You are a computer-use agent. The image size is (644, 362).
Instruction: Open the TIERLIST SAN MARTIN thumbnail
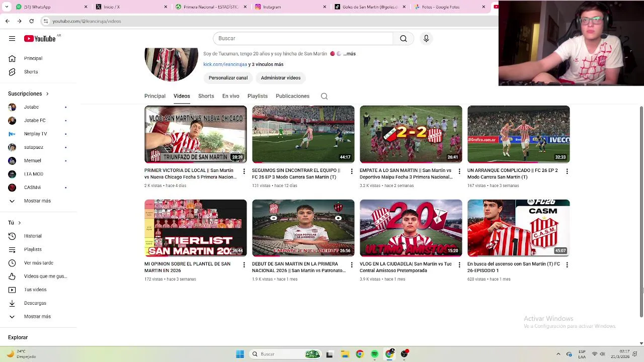[x=196, y=228]
